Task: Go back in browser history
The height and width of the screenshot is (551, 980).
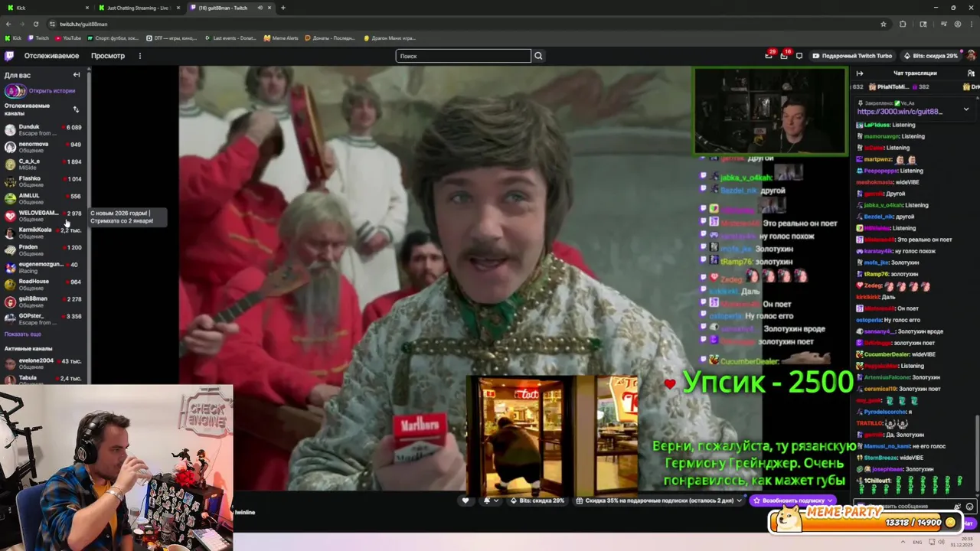Action: tap(8, 24)
